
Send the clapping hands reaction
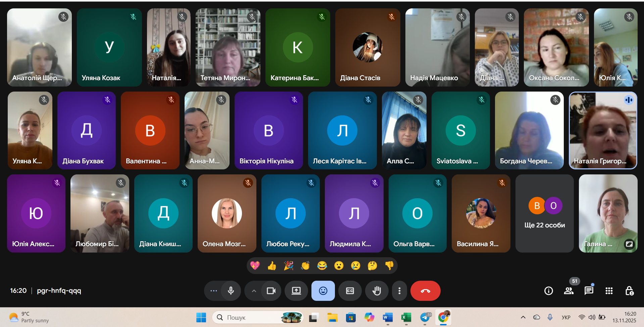[305, 266]
